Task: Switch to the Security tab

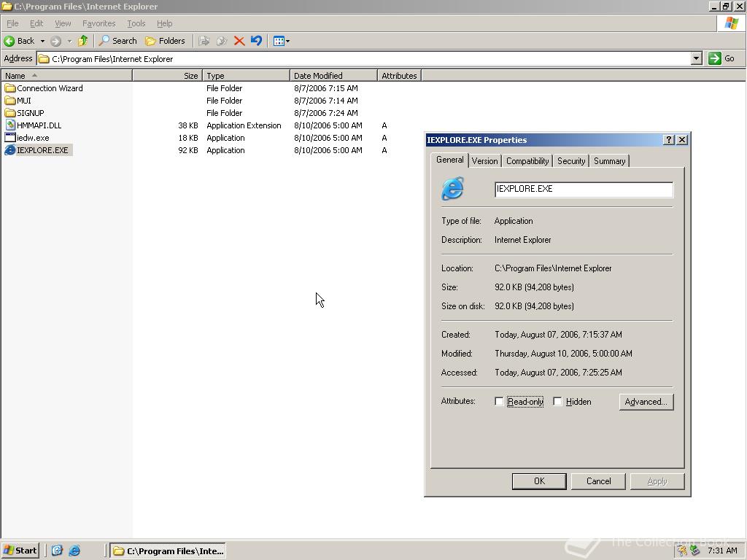Action: [570, 161]
